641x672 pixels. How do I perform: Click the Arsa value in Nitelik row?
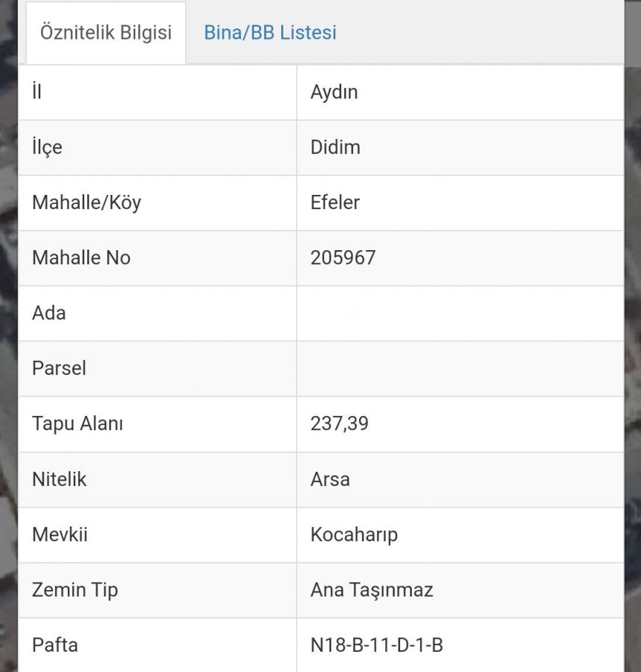coord(330,479)
